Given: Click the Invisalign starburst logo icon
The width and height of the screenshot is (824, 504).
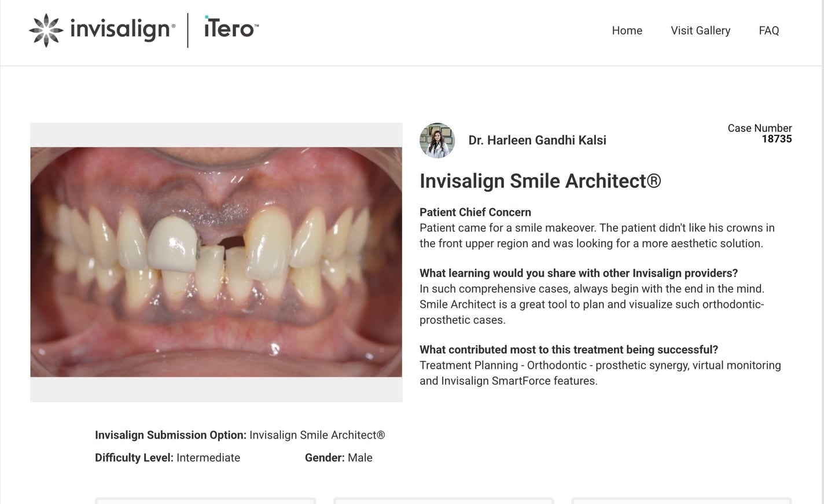Looking at the screenshot, I should [46, 30].
